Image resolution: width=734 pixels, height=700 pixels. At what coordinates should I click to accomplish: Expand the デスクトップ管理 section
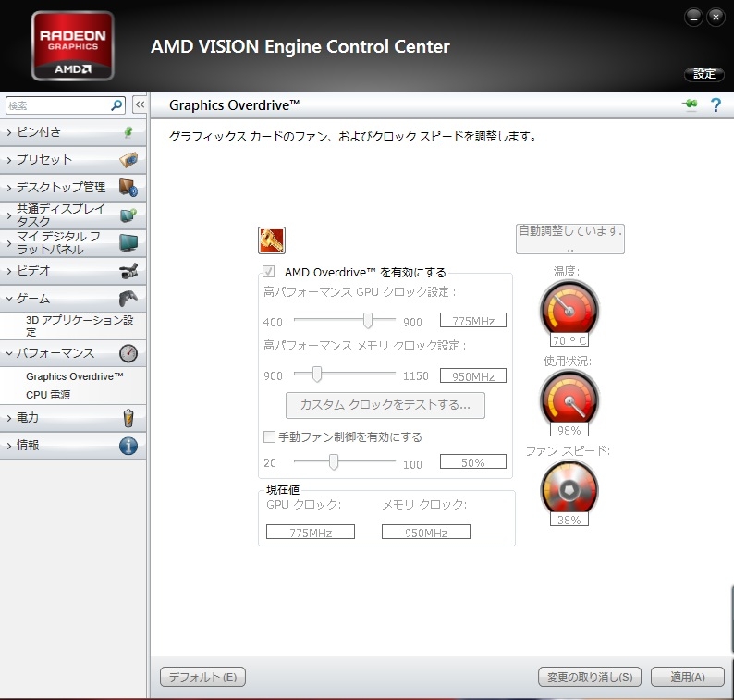9,188
